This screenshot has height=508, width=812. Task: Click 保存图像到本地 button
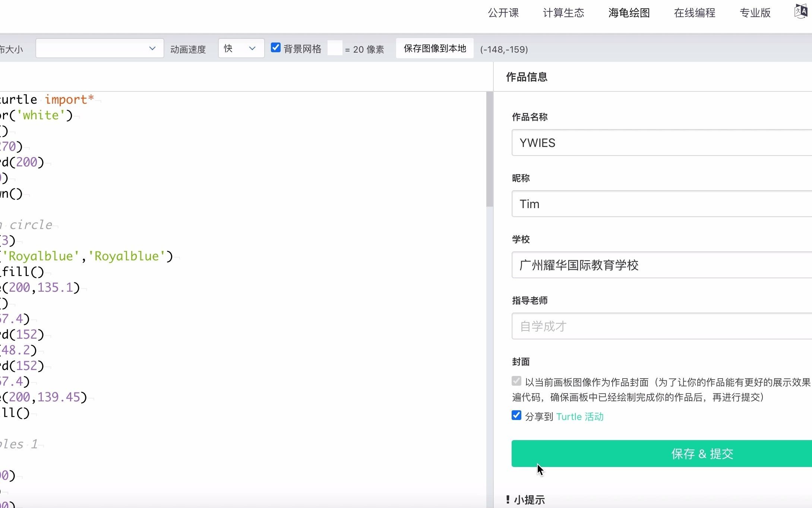tap(435, 48)
